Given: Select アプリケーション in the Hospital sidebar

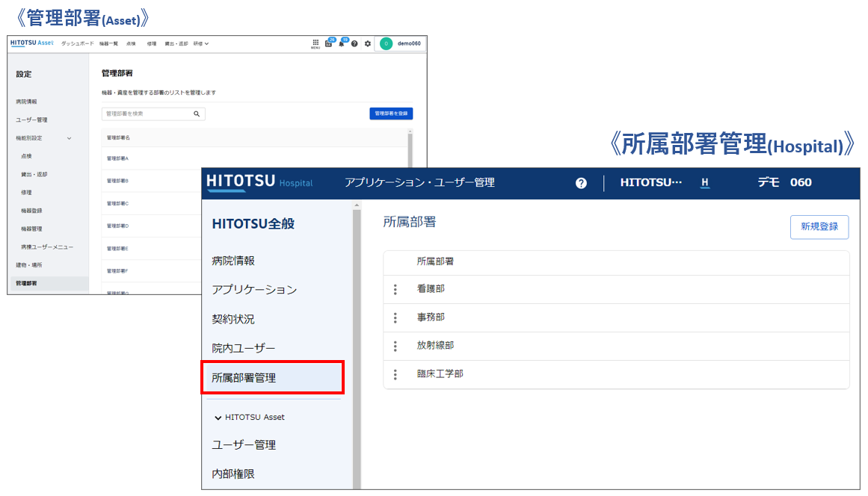Looking at the screenshot, I should click(x=255, y=290).
